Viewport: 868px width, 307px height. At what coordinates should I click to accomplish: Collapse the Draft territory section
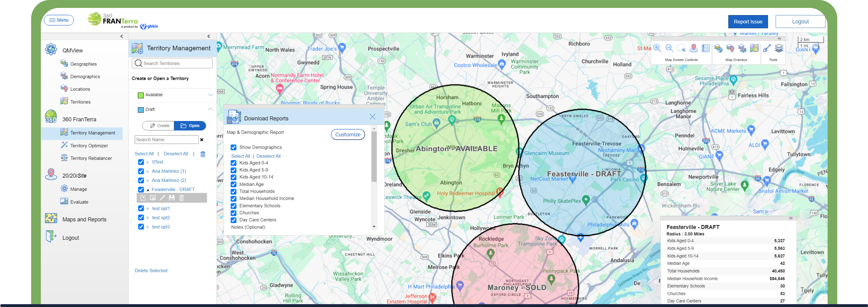point(210,109)
